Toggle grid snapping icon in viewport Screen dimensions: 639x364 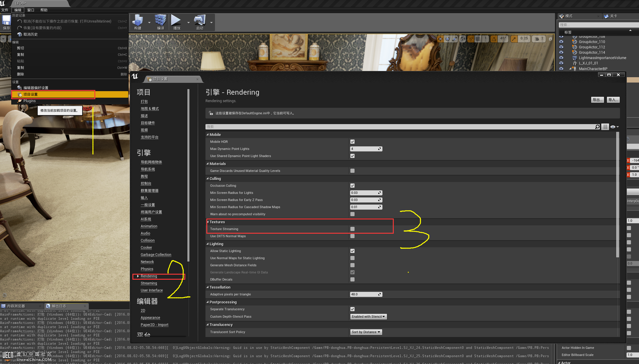click(x=478, y=39)
